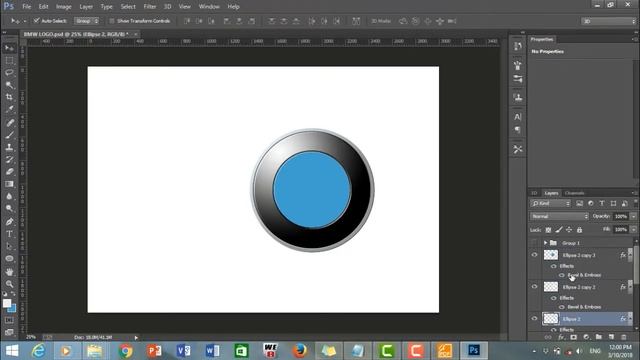Screen dimensions: 640x360
Task: Toggle Quick Mask mode icon
Action: (x=9, y=320)
